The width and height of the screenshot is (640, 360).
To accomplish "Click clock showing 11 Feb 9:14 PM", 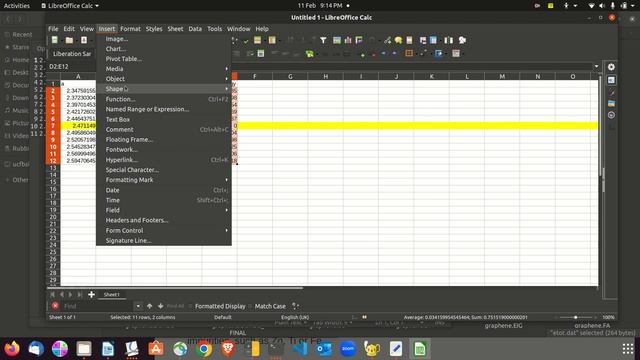I will click(320, 6).
